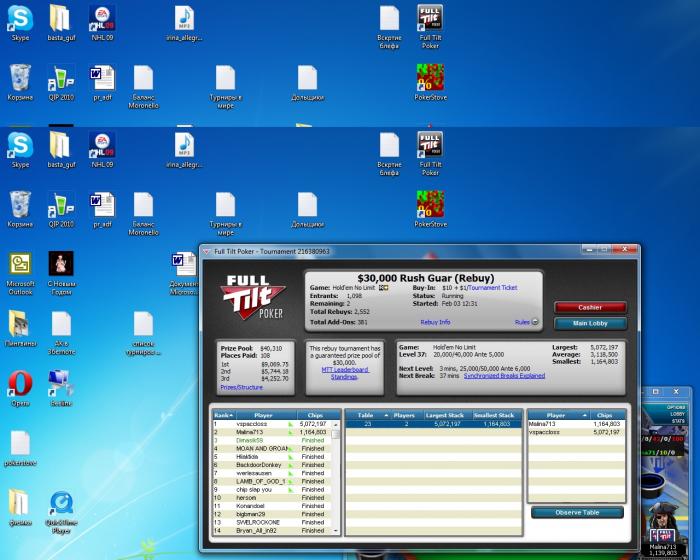This screenshot has width=700, height=560.
Task: Select the herson player row
Action: (271, 497)
